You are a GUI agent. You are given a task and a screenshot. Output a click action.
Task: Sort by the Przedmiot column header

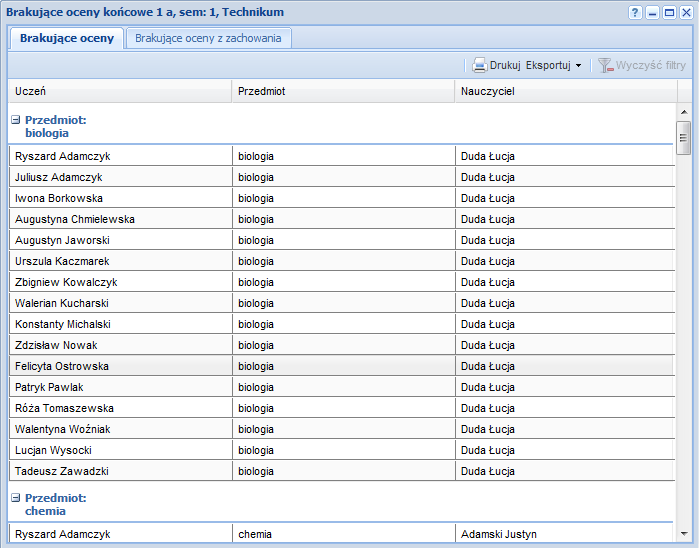(343, 91)
